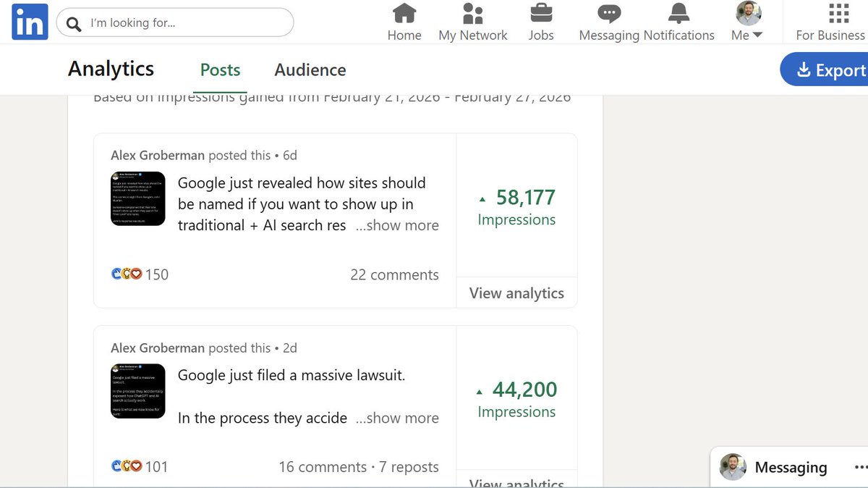Click the Analytics page heading

111,69
